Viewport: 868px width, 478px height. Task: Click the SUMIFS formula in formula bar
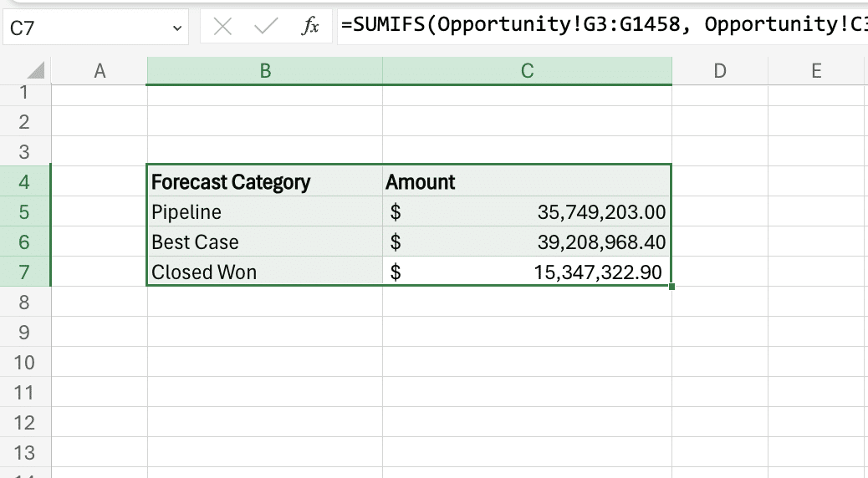click(x=602, y=25)
